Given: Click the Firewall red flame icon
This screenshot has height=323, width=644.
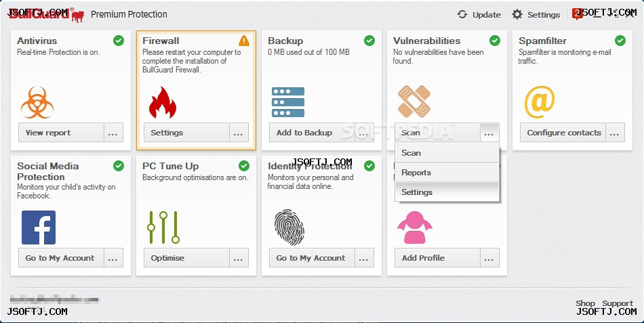Looking at the screenshot, I should pos(163,103).
